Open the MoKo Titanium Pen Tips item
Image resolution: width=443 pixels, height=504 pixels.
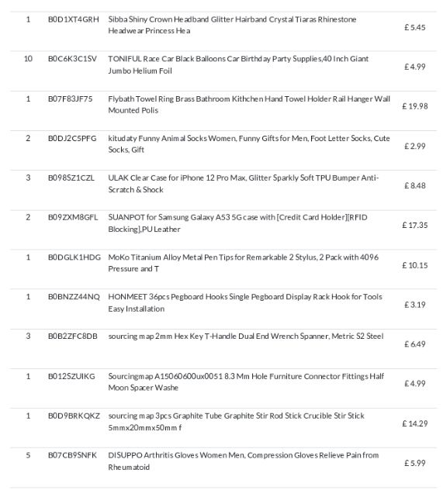243,263
